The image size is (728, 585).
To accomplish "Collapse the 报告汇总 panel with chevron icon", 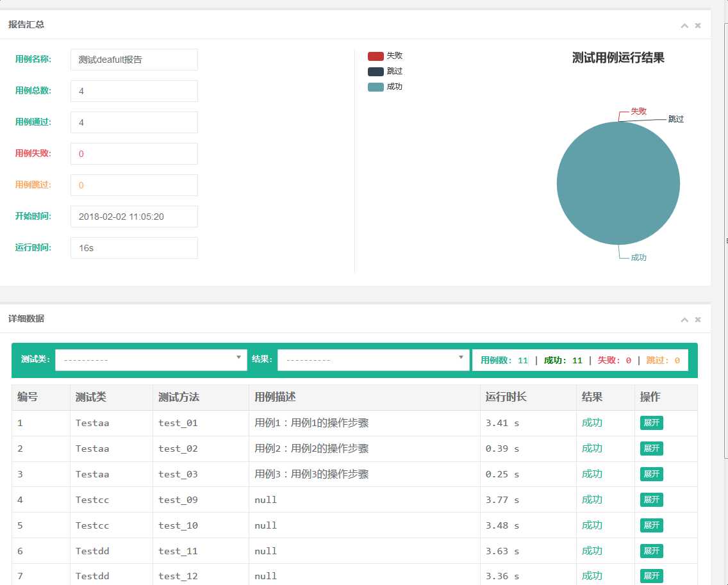I will [684, 26].
